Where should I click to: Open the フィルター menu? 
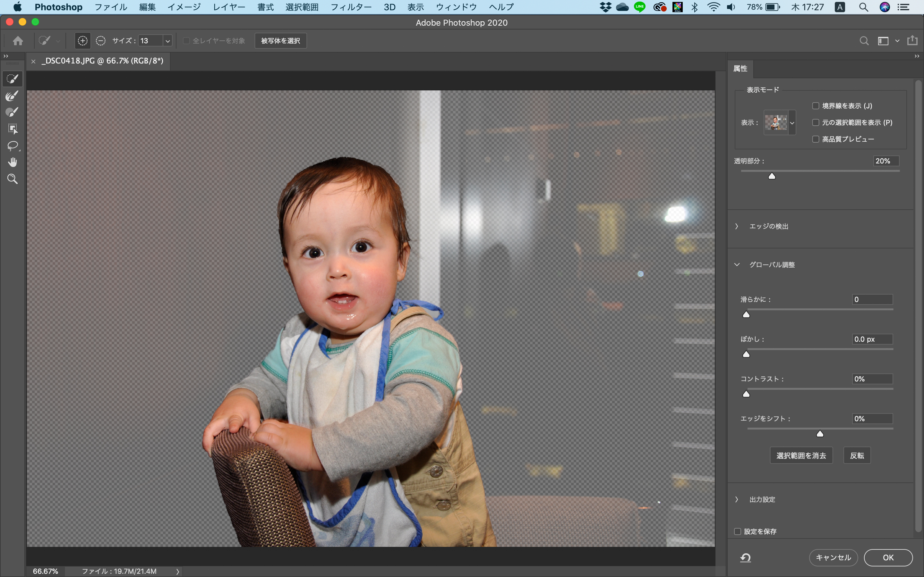click(351, 7)
